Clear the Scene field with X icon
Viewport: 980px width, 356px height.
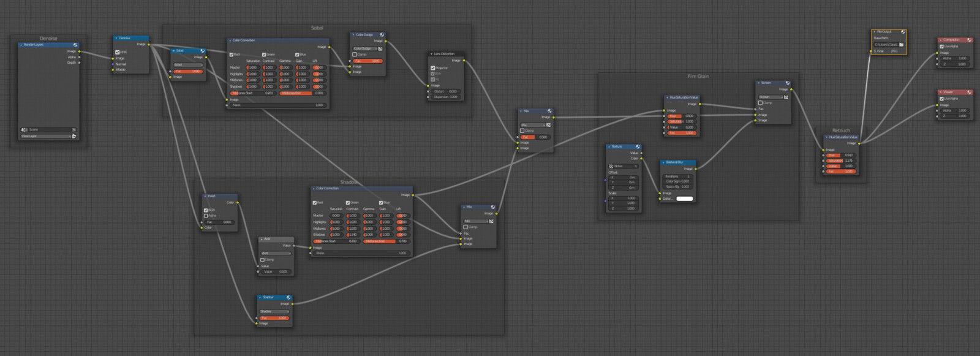[73, 130]
